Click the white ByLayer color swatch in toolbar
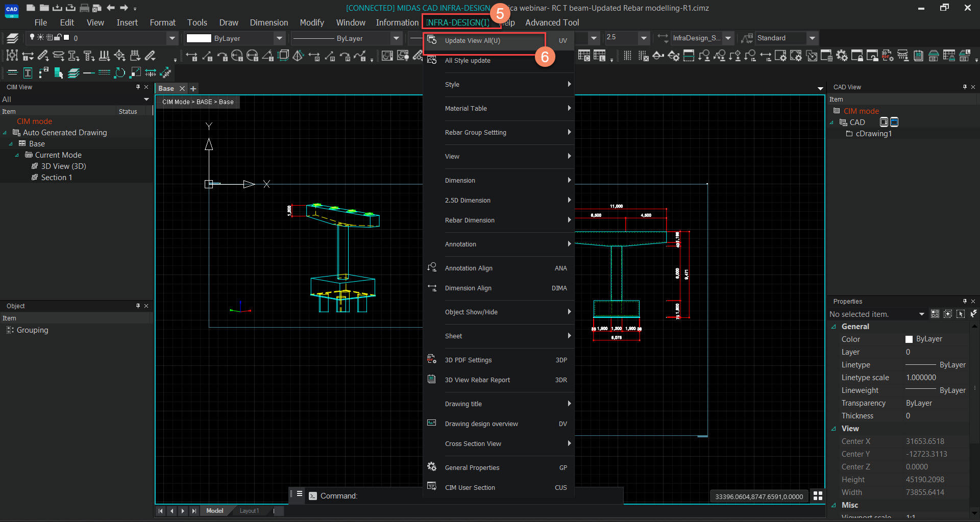980x522 pixels. coord(199,38)
